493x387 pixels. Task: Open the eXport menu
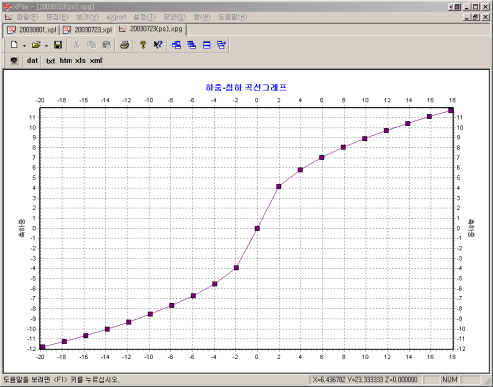click(116, 17)
